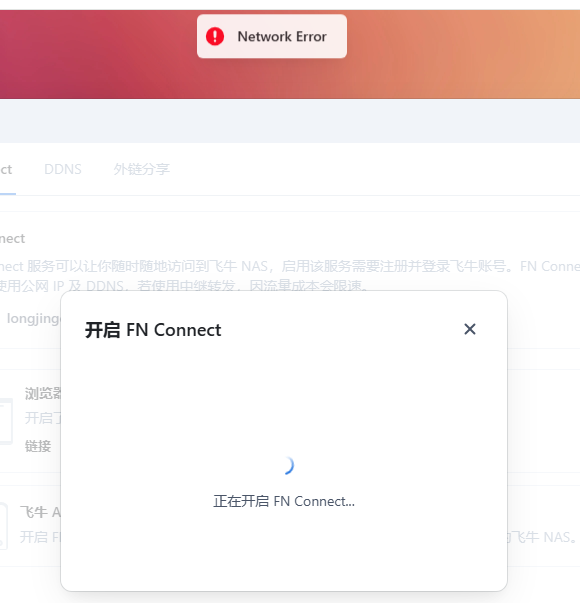580x603 pixels.
Task: Close the 开启 FN Connect dialog
Action: 470,329
